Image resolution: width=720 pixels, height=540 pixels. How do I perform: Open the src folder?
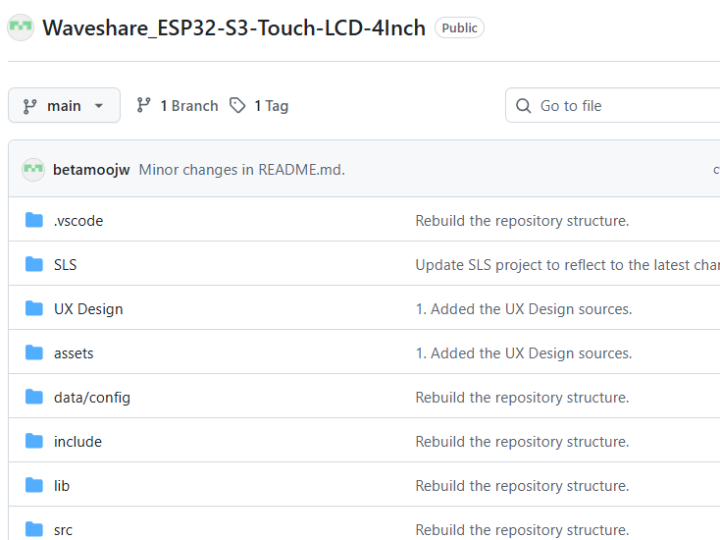pos(63,530)
